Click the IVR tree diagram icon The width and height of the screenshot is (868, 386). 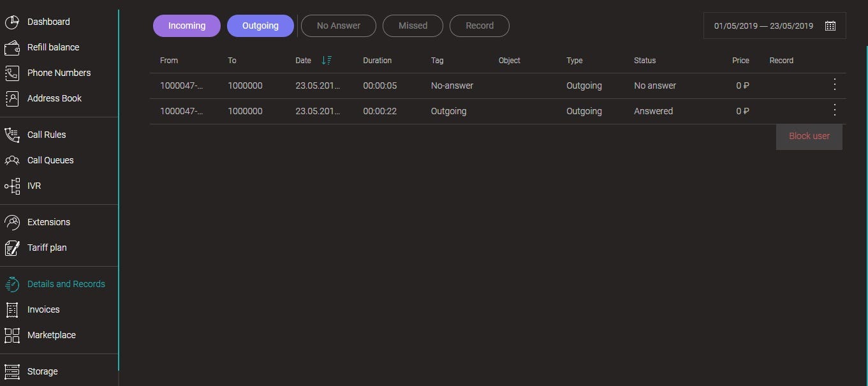click(12, 186)
